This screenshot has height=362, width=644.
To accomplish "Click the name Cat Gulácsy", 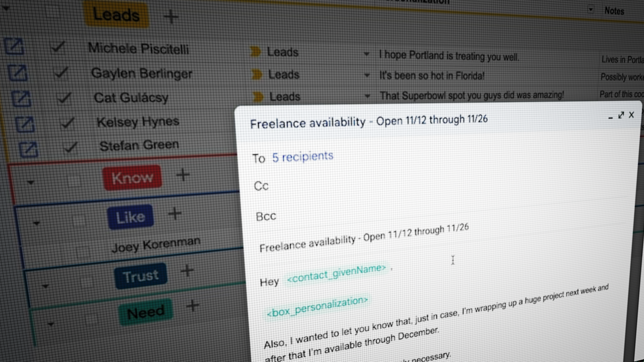I will (x=131, y=98).
